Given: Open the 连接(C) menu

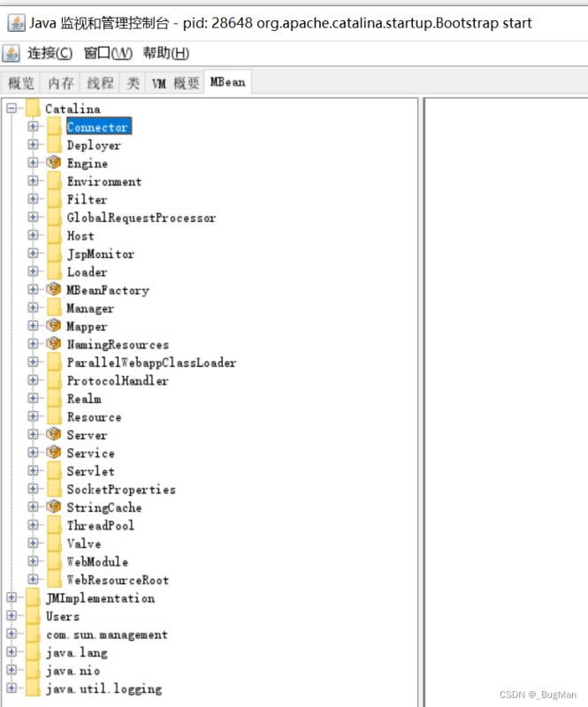Looking at the screenshot, I should (50, 53).
